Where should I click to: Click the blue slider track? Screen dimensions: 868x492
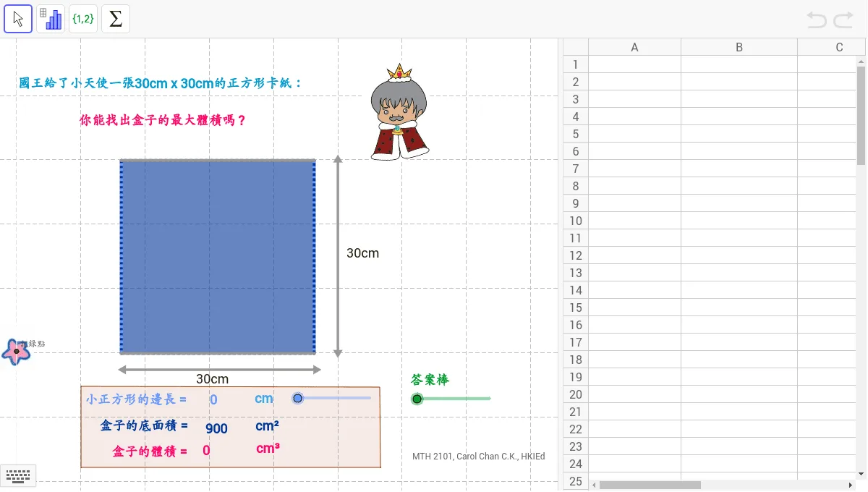(x=333, y=398)
